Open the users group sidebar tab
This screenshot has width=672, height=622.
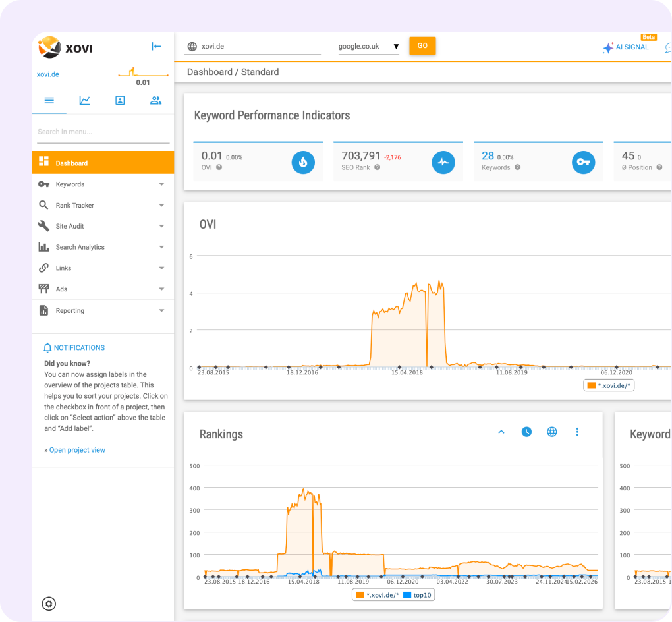click(155, 100)
